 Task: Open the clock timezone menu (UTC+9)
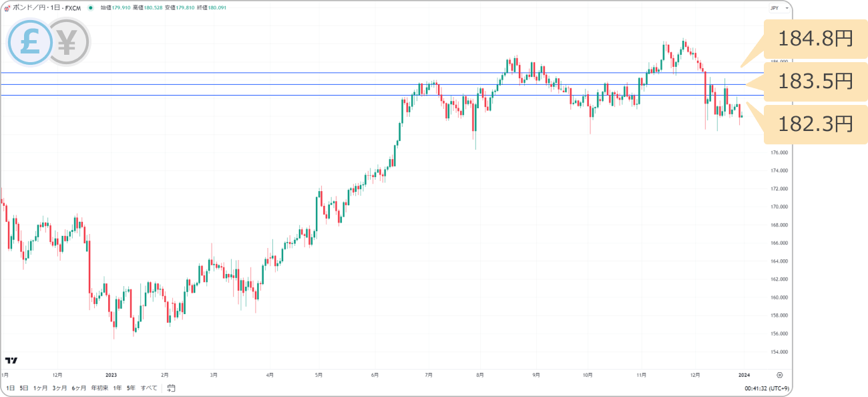[767, 388]
